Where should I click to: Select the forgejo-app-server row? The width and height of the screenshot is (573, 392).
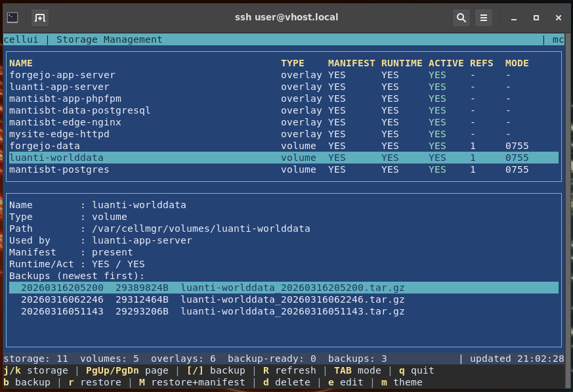click(x=62, y=75)
